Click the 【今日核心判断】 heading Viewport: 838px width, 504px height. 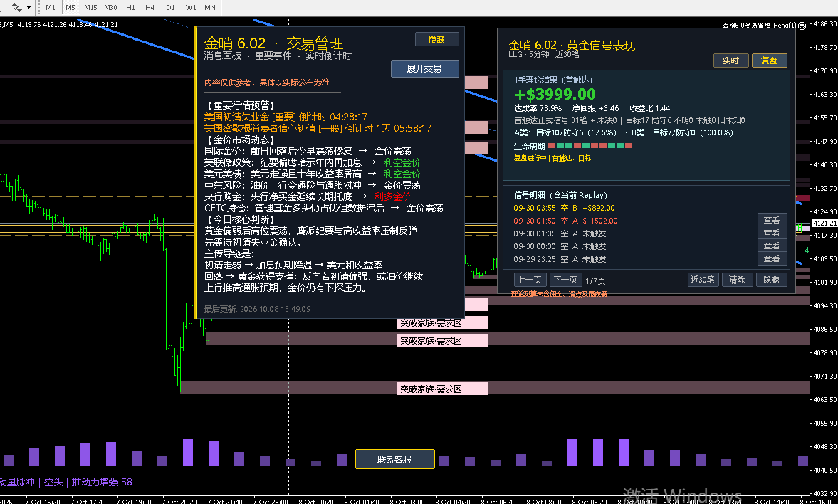pos(239,220)
